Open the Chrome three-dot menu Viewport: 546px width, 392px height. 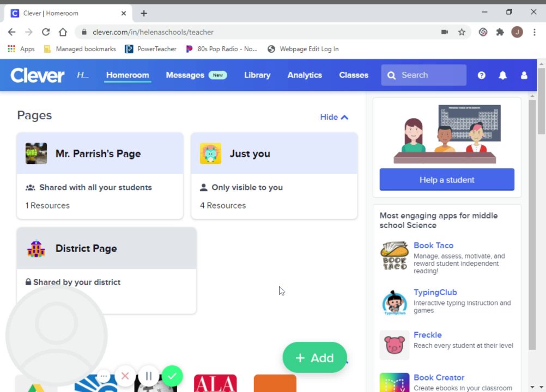534,32
